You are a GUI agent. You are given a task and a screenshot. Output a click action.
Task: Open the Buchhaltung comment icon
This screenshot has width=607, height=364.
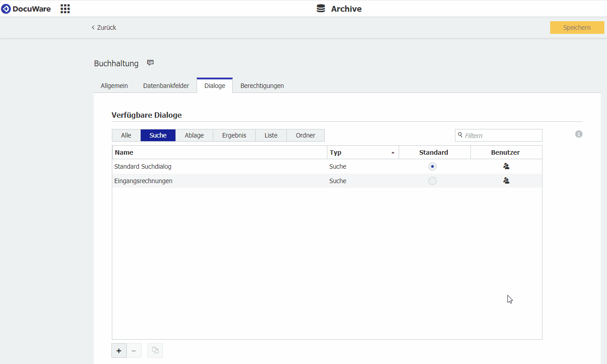[151, 63]
